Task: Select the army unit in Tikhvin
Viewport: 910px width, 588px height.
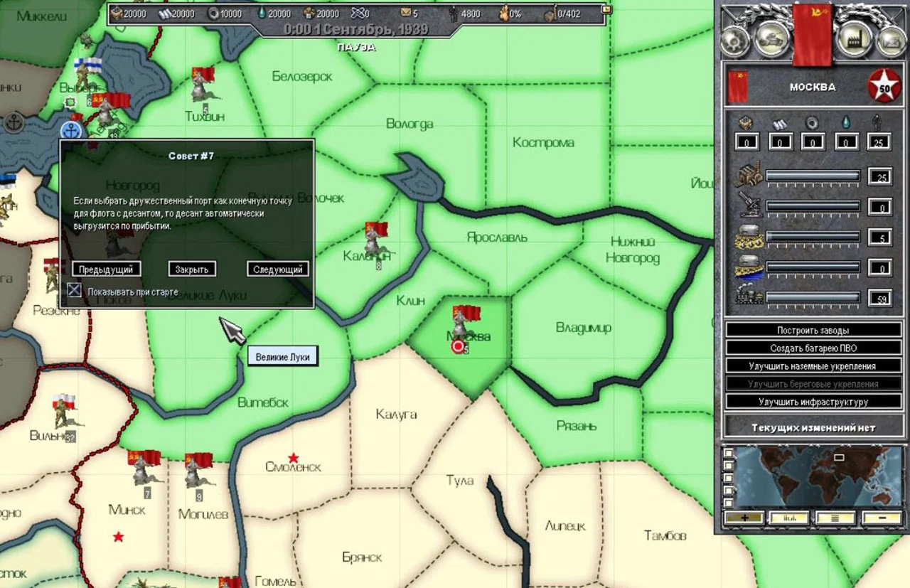Action: 201,85
